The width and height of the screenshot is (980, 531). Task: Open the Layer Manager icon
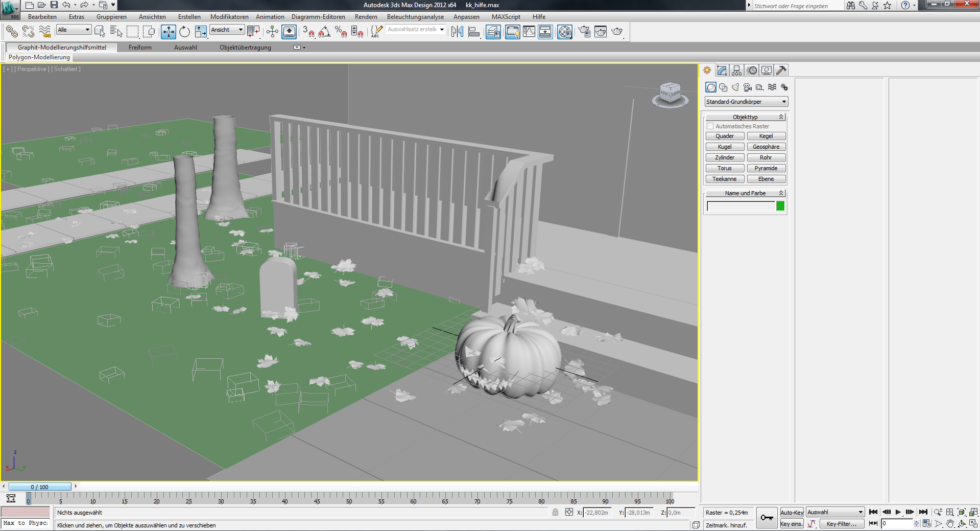493,32
